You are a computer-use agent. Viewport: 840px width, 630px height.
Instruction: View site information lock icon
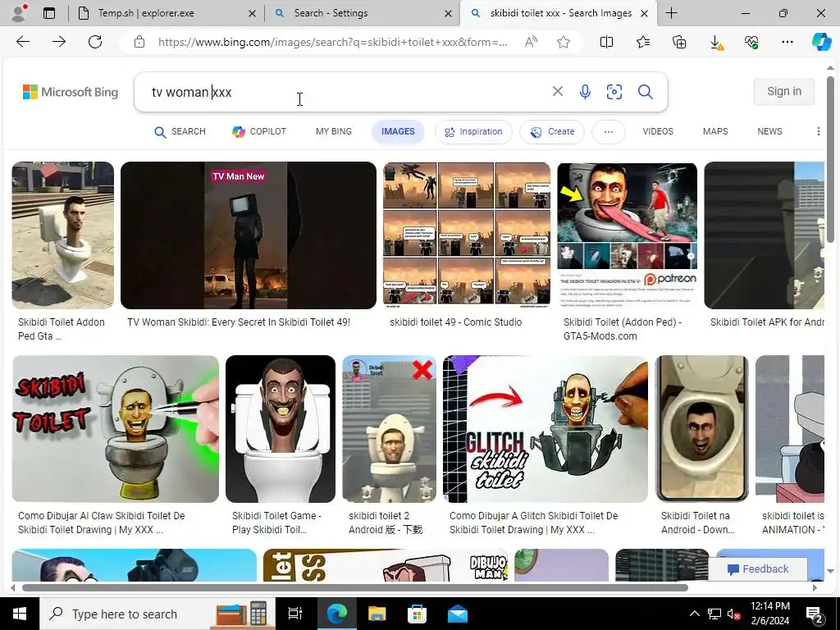tap(139, 42)
